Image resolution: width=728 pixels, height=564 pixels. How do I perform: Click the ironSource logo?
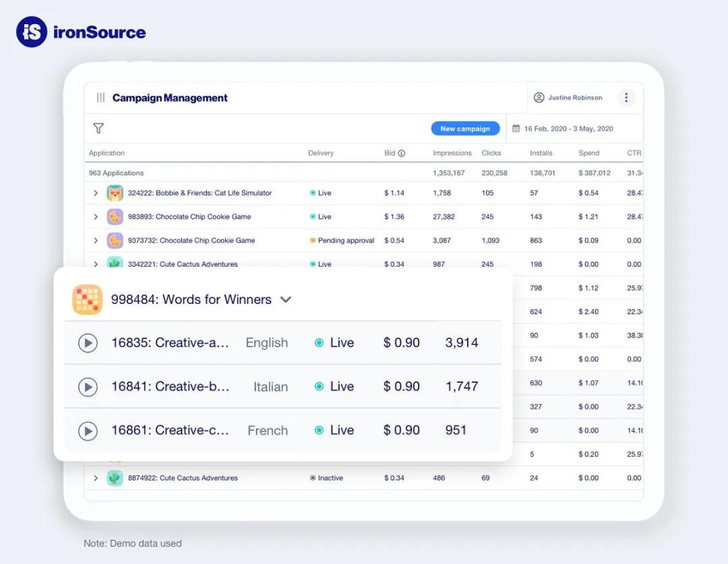81,32
